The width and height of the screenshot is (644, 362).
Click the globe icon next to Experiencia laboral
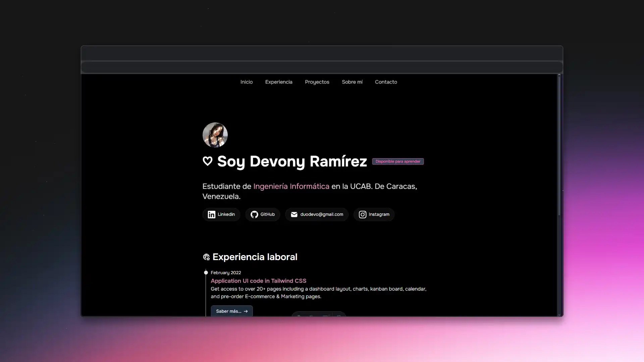click(206, 257)
